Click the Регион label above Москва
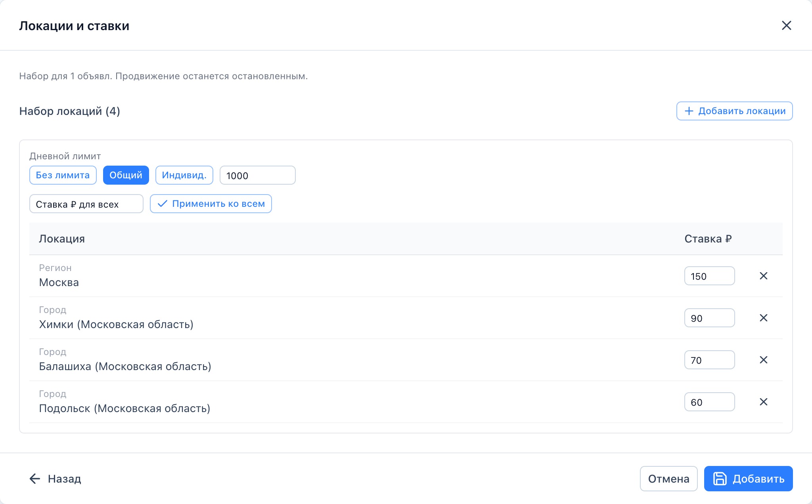812x504 pixels. 55,268
